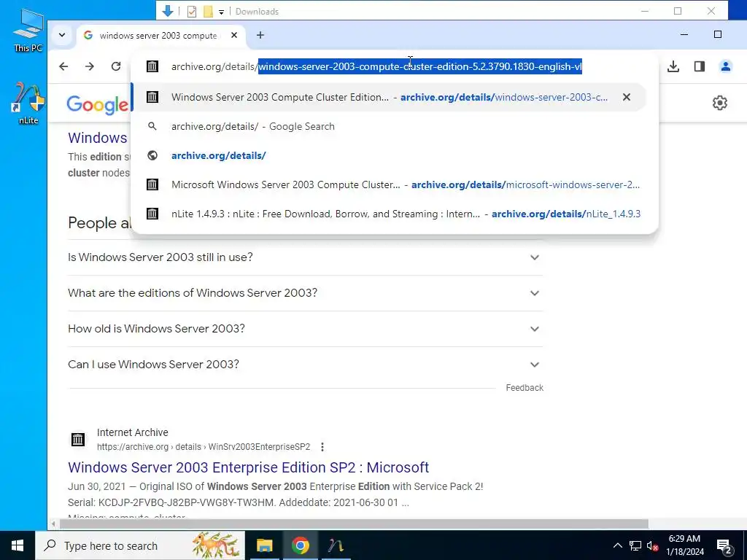Screen dimensions: 747x560
Task: Click the Internet Archive favicon in the result
Action: [78, 439]
